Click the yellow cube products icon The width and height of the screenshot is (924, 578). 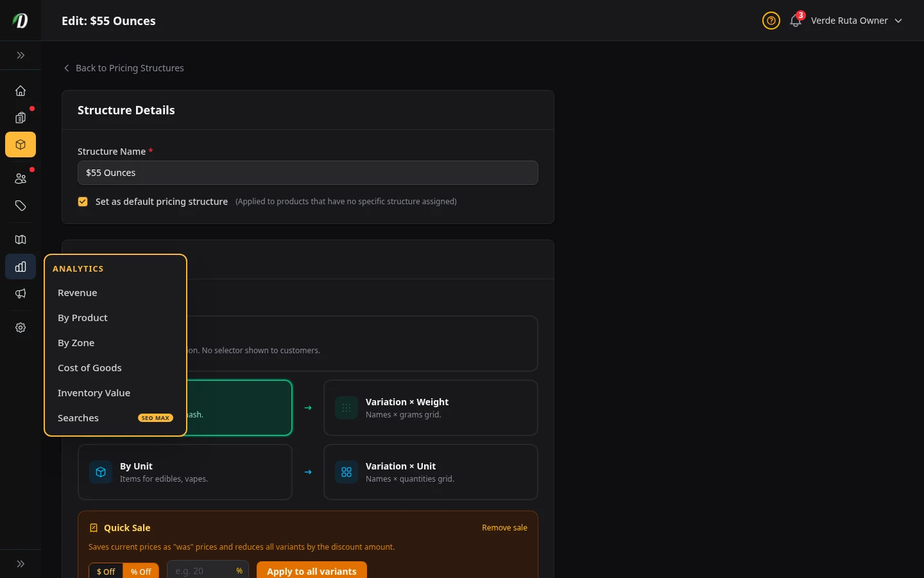(21, 144)
